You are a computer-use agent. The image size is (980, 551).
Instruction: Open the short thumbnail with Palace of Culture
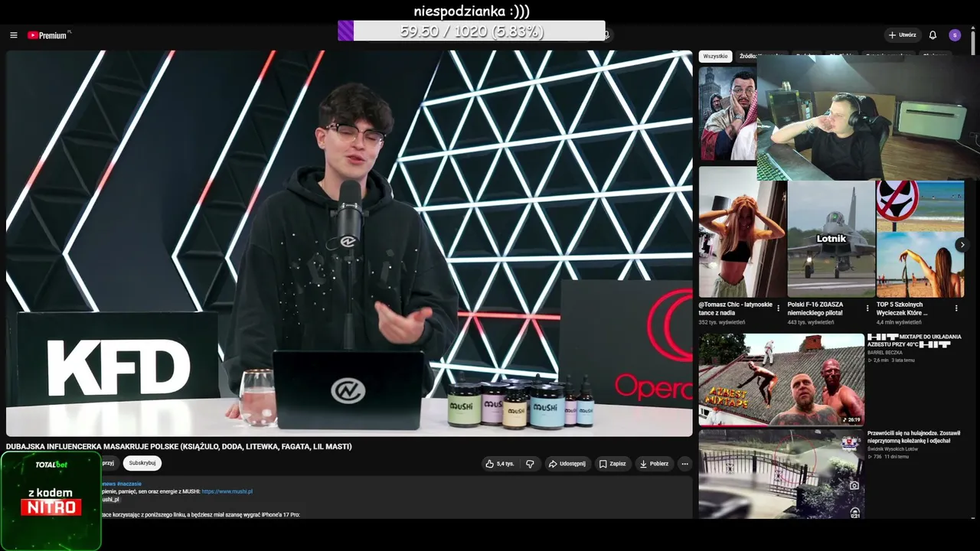[x=727, y=115]
